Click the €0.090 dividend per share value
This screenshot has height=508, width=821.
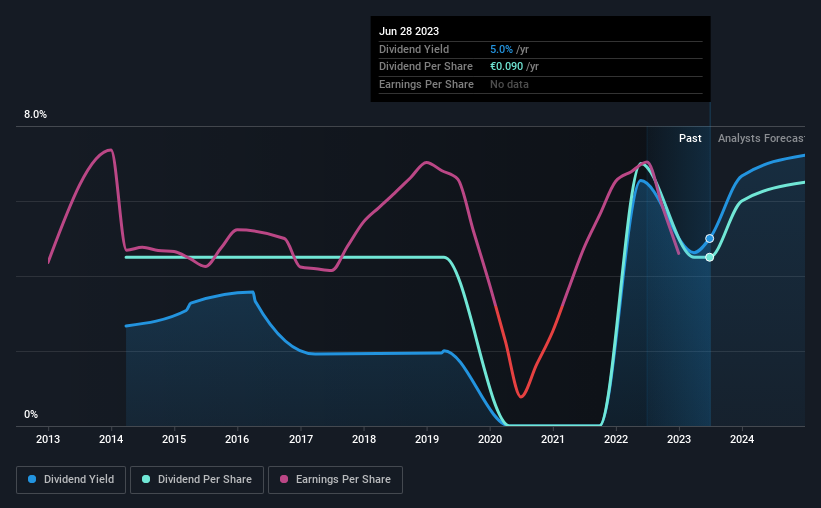(x=506, y=67)
